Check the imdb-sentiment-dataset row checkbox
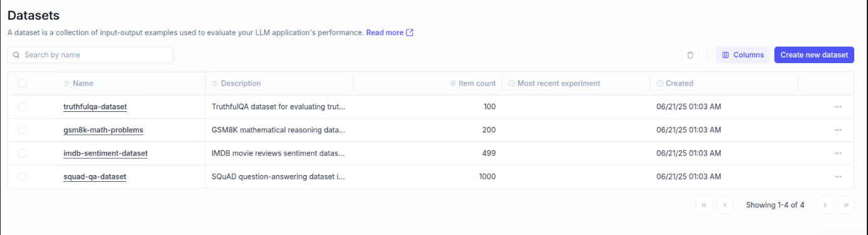868x235 pixels. pyautogui.click(x=23, y=153)
